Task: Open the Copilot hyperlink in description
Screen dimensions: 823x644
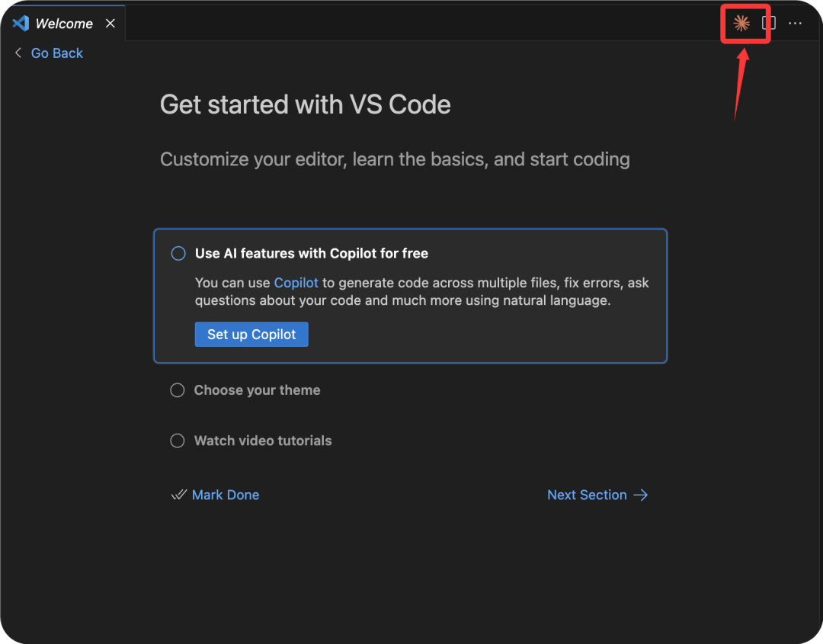Action: coord(296,283)
